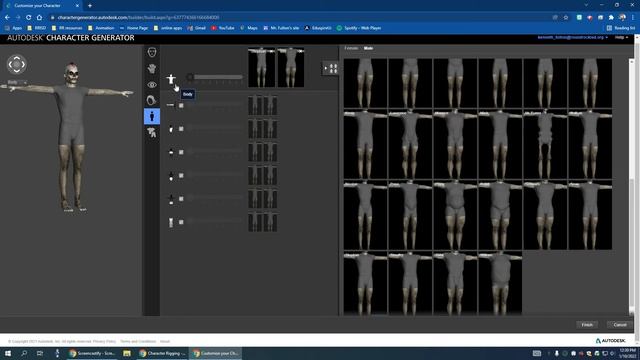Open the Extensions puzzle icon in Chrome
The width and height of the screenshot is (640, 360).
point(611,18)
